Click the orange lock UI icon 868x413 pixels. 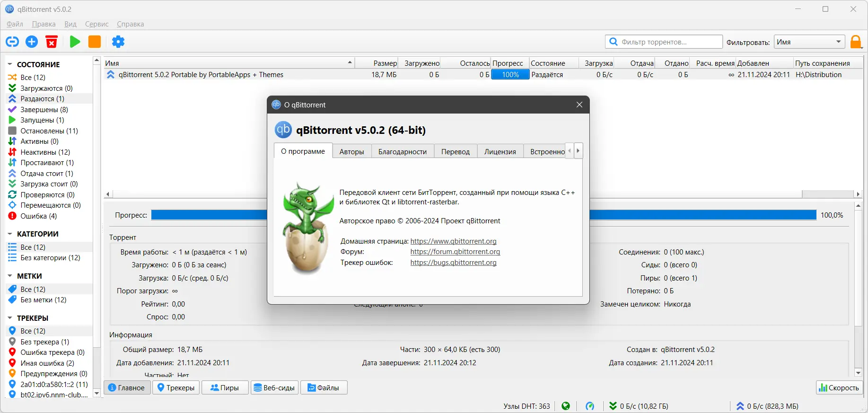click(x=856, y=42)
